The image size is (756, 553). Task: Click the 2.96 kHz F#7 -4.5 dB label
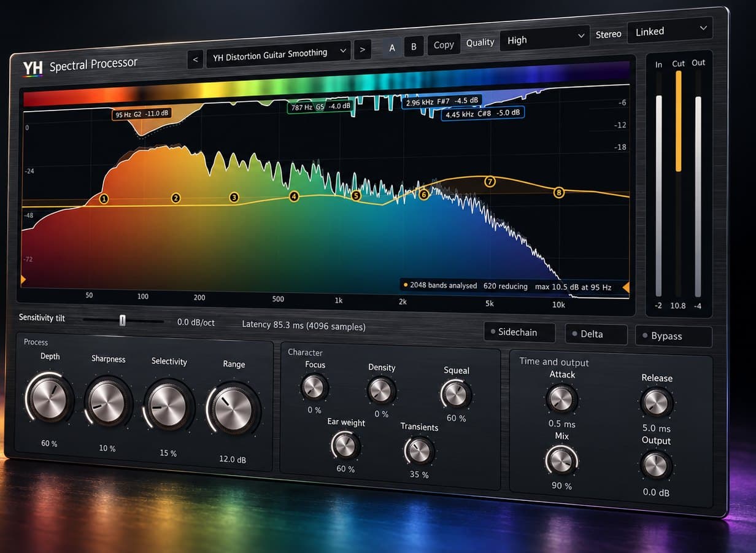point(442,102)
